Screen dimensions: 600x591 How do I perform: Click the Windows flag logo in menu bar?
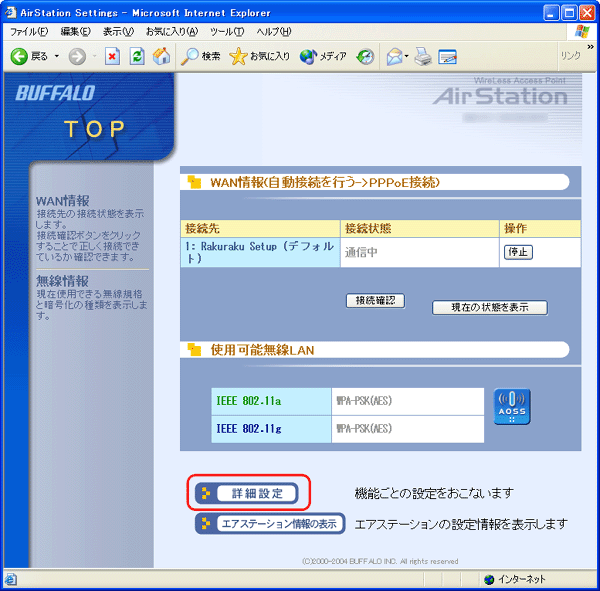point(582,31)
